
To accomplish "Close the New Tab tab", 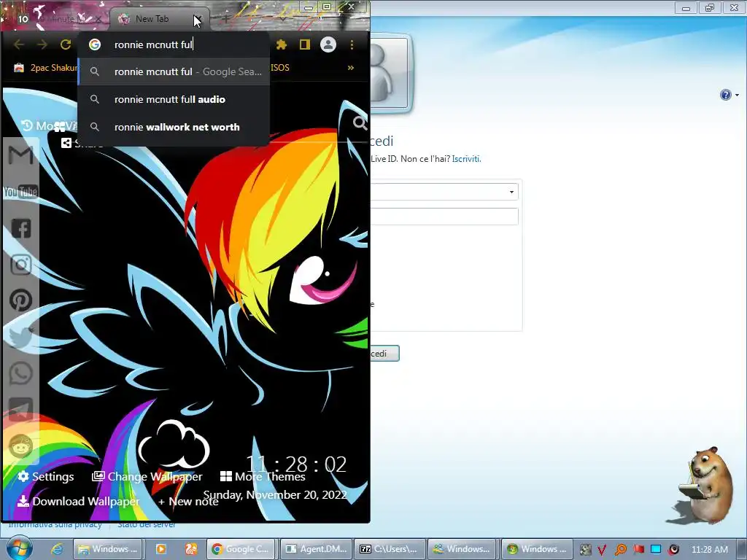I will pos(197,19).
